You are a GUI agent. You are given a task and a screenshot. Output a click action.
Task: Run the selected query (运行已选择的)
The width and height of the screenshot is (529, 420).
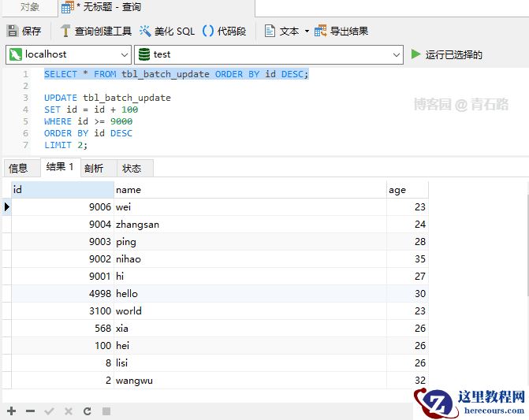[x=446, y=54]
